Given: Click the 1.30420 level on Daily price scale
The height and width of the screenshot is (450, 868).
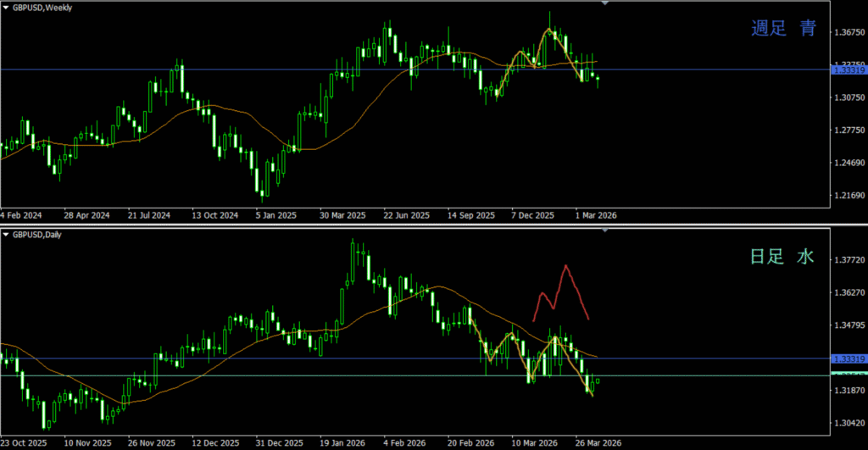Looking at the screenshot, I should tap(848, 422).
